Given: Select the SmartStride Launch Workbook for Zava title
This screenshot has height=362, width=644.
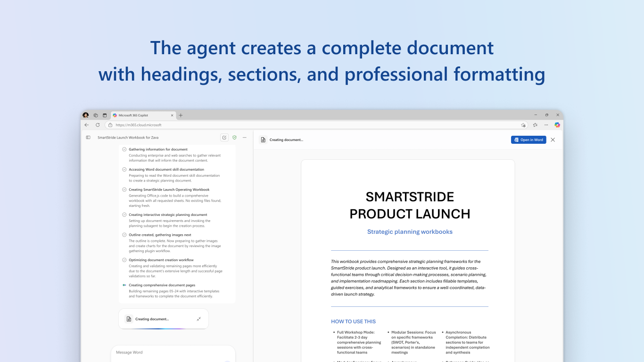Looking at the screenshot, I should (128, 138).
